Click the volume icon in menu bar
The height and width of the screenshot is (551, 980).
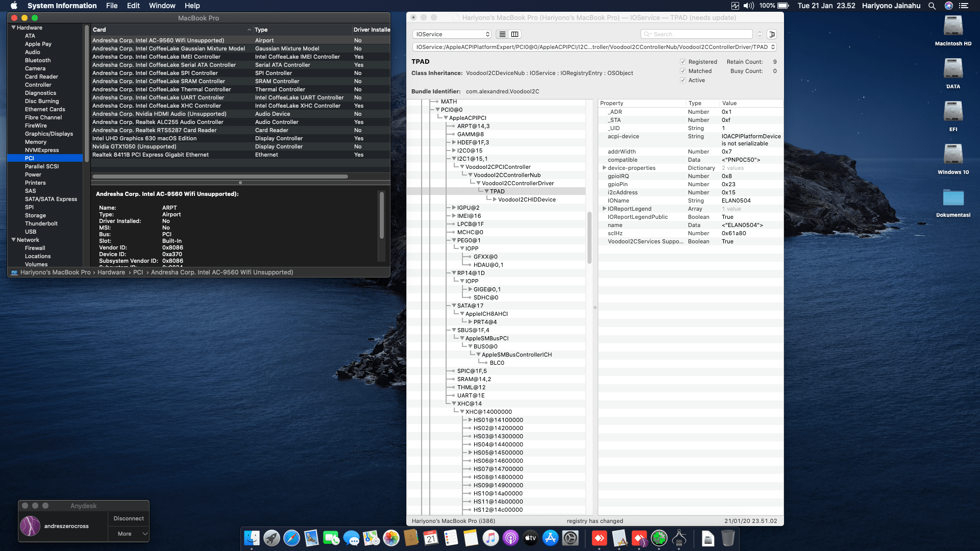click(749, 6)
